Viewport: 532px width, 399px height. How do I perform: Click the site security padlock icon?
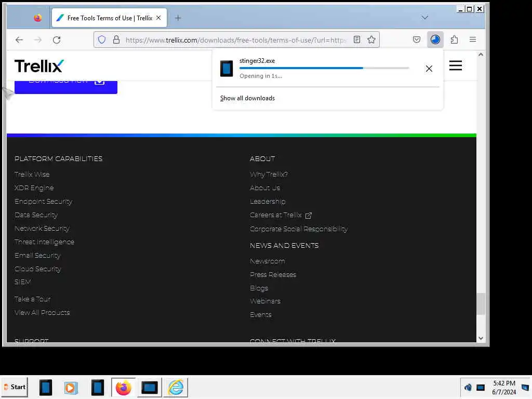116,39
